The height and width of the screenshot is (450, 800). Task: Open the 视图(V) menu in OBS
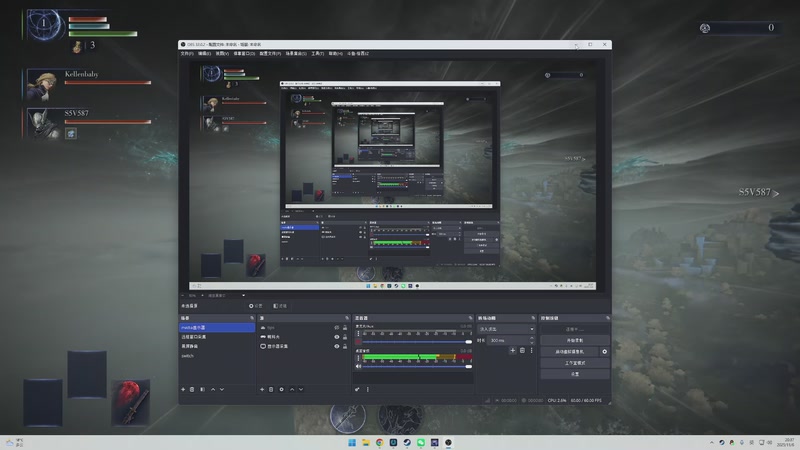[222, 54]
